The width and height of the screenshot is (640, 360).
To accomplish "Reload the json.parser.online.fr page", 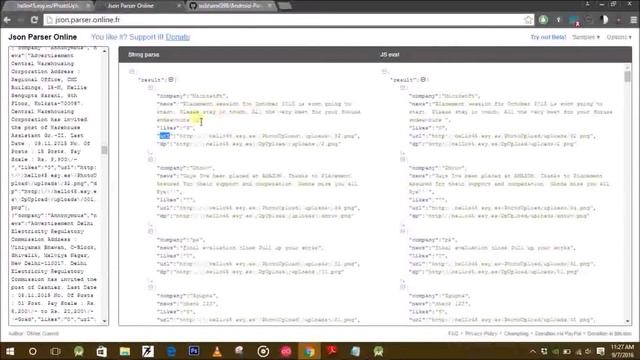I will [x=34, y=20].
